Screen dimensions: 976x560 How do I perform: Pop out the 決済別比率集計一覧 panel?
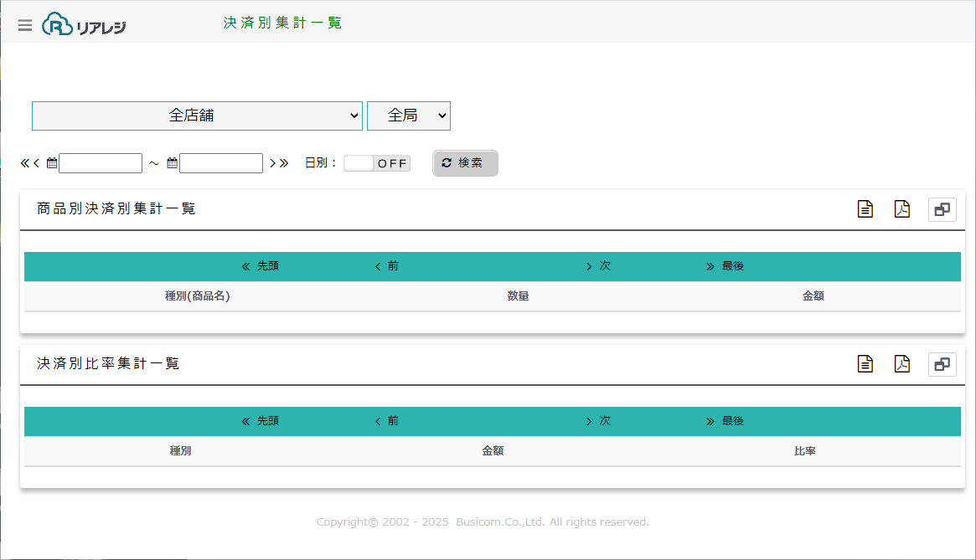tap(942, 364)
